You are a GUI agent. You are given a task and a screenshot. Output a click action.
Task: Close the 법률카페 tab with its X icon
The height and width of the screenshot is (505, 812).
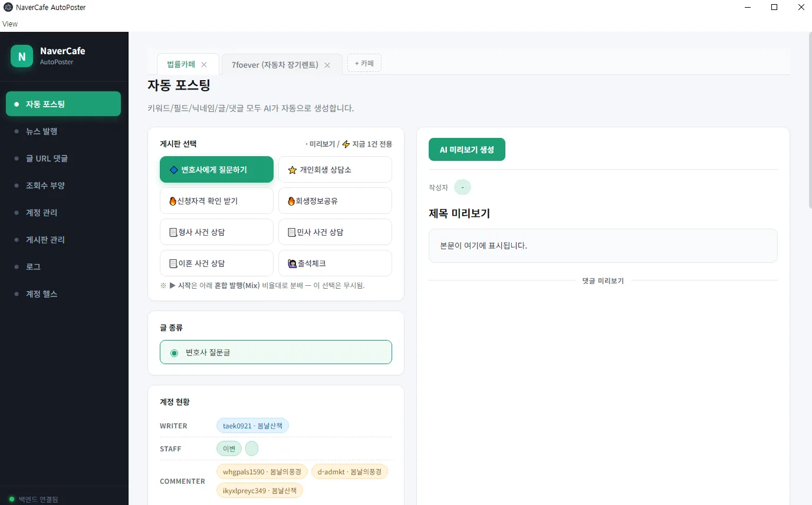[204, 65]
